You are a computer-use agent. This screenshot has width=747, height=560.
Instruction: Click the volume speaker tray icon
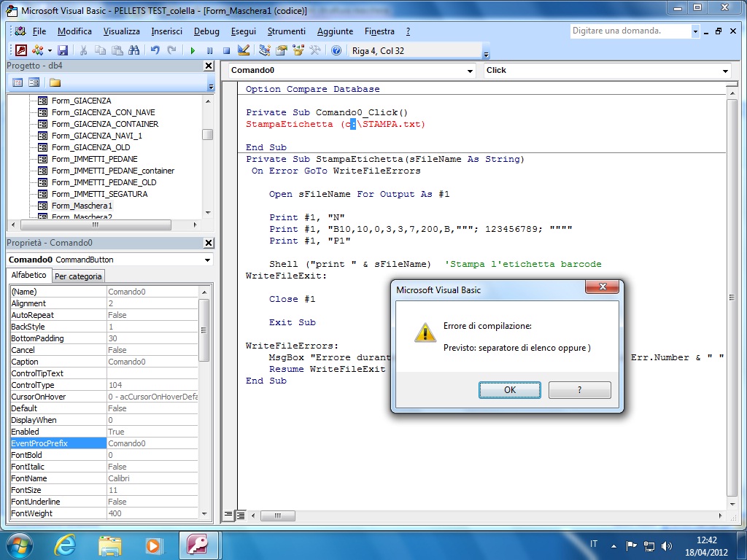(x=667, y=545)
